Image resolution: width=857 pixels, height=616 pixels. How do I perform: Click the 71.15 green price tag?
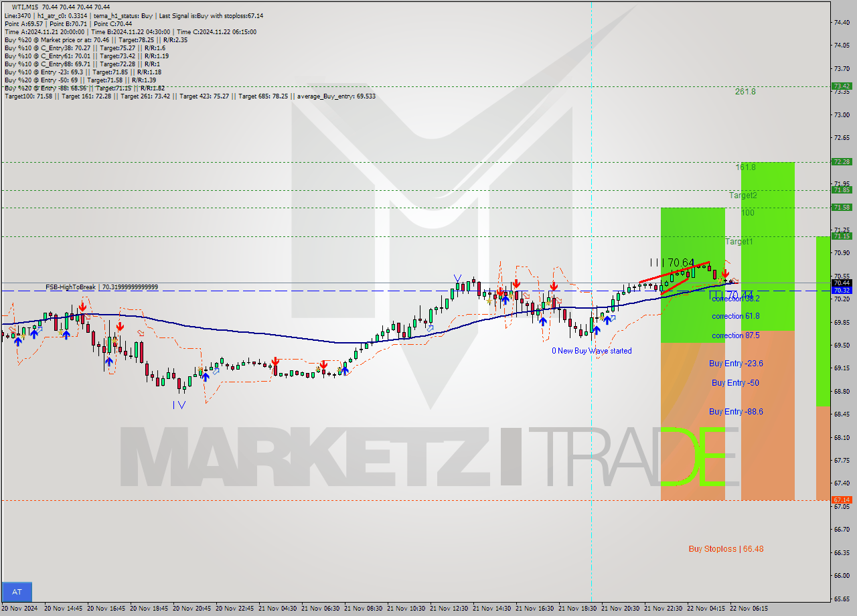click(x=842, y=236)
